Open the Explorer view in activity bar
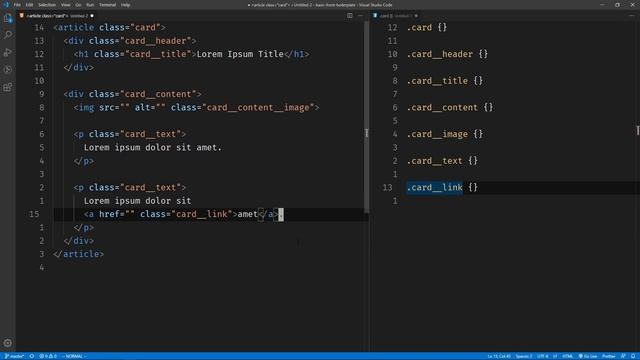The height and width of the screenshot is (360, 640). (x=8, y=18)
